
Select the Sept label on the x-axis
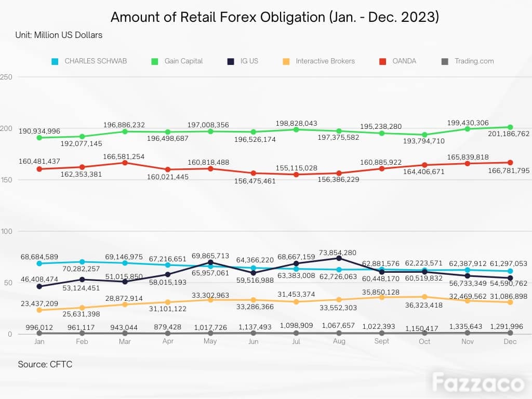pos(382,341)
